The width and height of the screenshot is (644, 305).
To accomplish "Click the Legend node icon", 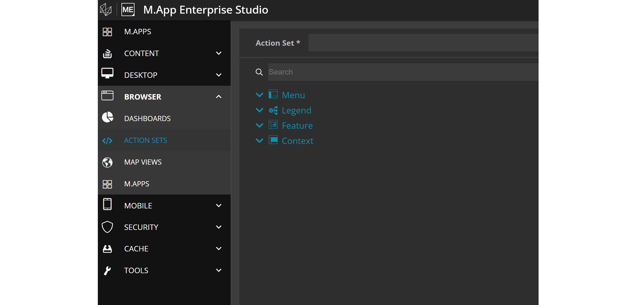I will [x=273, y=110].
